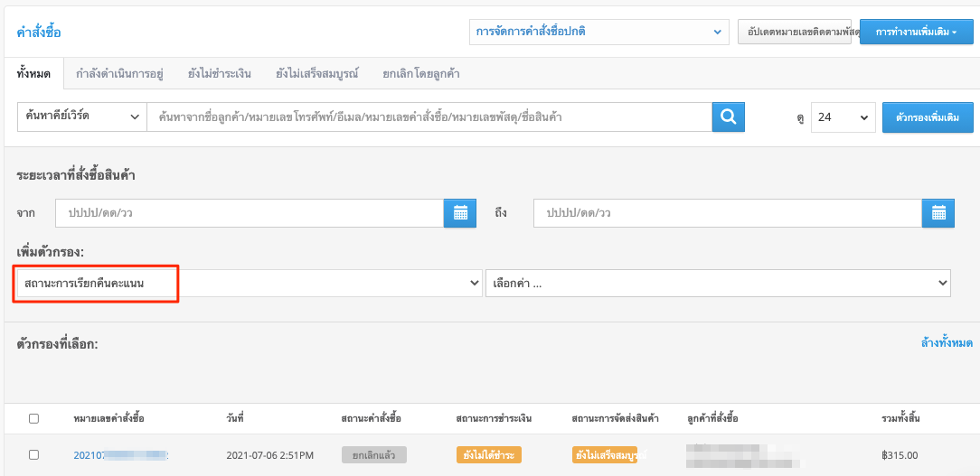Click the รวมทั้งสิ้น column header
The height and width of the screenshot is (476, 980).
pyautogui.click(x=900, y=418)
